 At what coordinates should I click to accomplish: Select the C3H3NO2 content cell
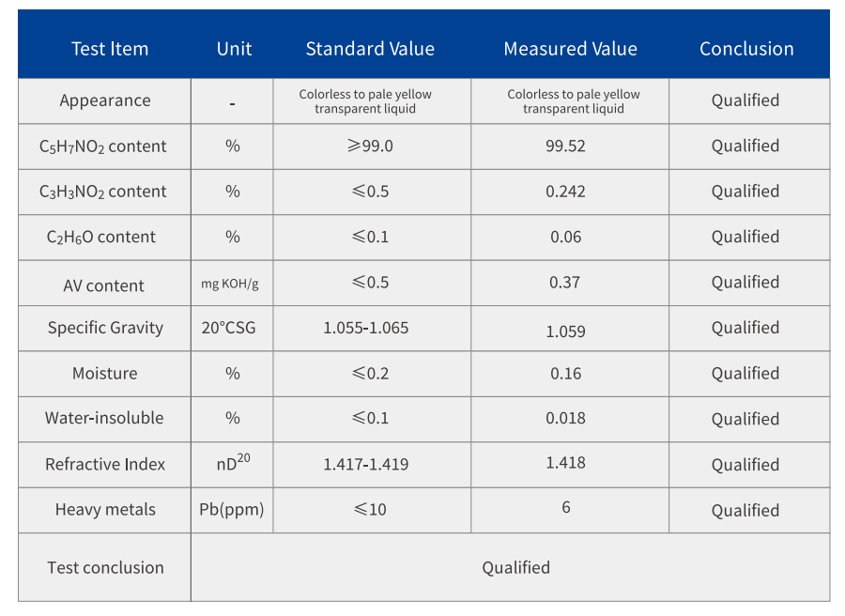(x=103, y=192)
